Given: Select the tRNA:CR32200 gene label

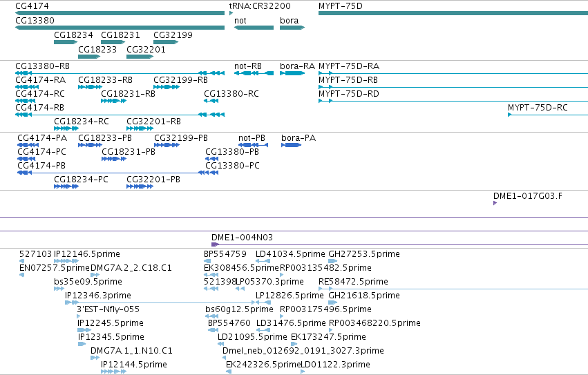Looking at the screenshot, I should coord(260,6).
